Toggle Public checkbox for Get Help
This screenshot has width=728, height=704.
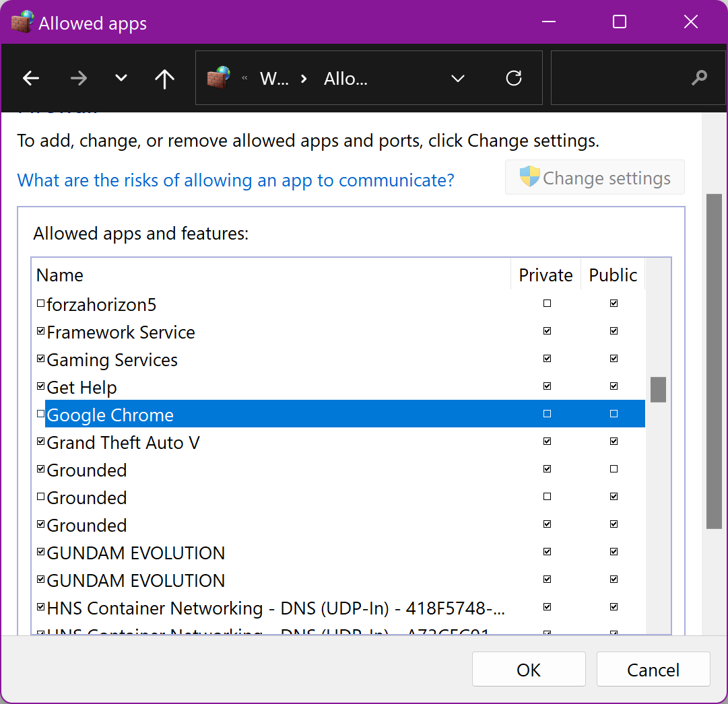(614, 386)
